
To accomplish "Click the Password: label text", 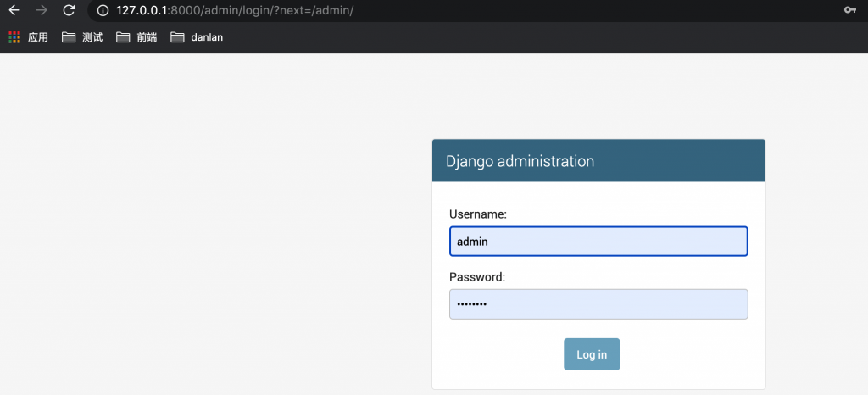I will point(476,277).
